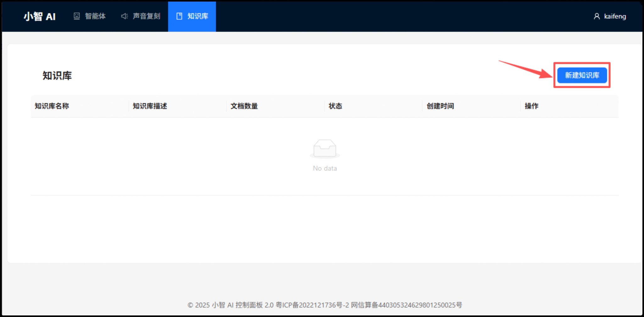Click the 智能体 robot icon
644x317 pixels.
tap(77, 16)
